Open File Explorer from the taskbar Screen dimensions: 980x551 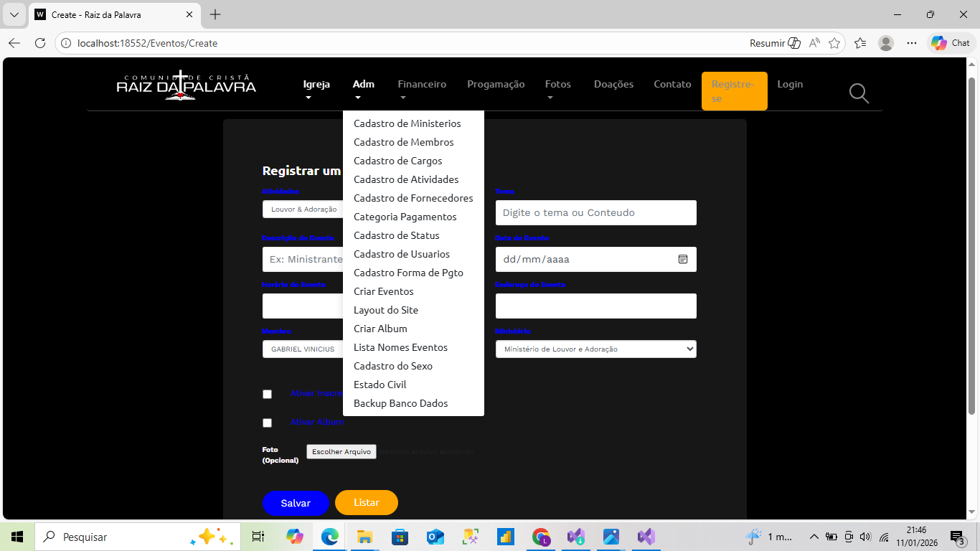pos(364,537)
